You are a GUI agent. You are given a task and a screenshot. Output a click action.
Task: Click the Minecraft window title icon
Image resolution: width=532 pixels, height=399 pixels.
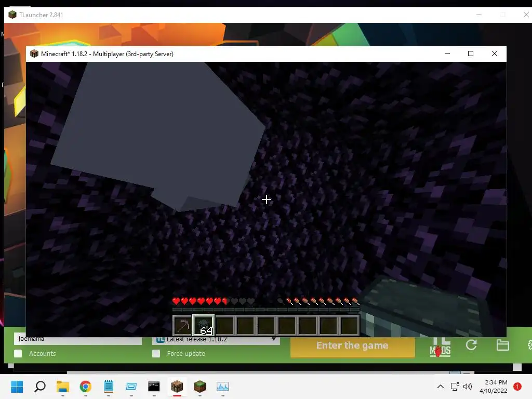[x=34, y=54]
